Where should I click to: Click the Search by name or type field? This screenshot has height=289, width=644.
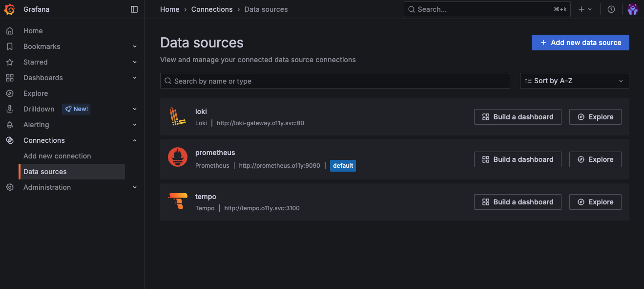[x=335, y=81]
